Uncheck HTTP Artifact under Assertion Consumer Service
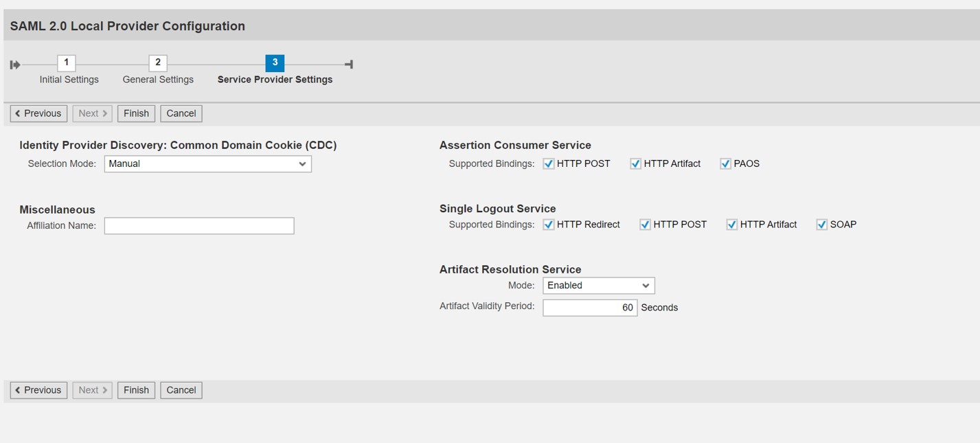Image resolution: width=980 pixels, height=443 pixels. pyautogui.click(x=635, y=163)
